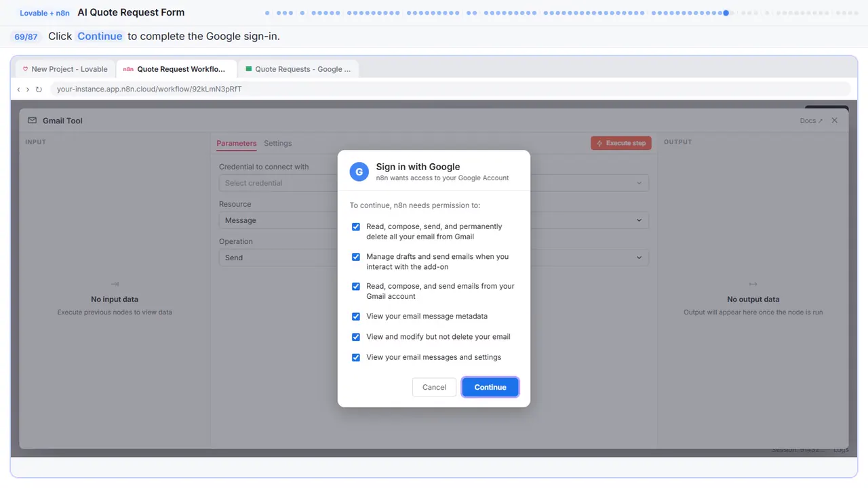Click the URL address bar
Image resolution: width=868 pixels, height=488 pixels.
450,89
